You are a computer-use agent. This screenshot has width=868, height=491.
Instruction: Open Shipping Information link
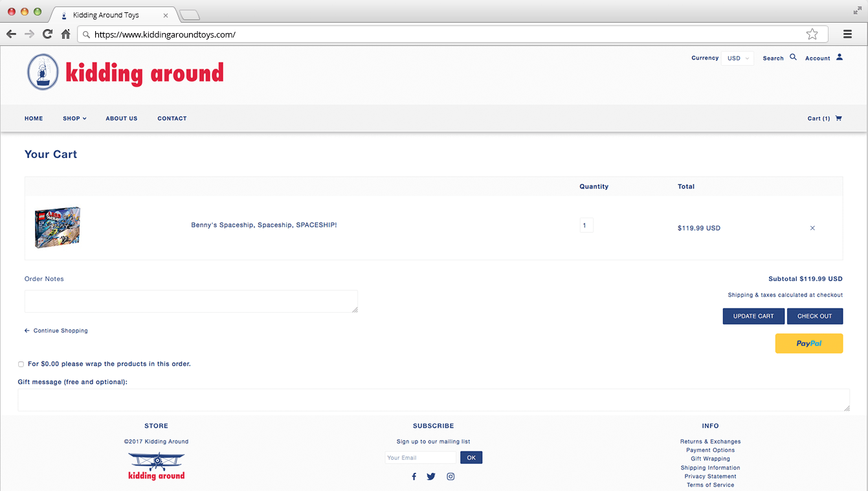710,468
